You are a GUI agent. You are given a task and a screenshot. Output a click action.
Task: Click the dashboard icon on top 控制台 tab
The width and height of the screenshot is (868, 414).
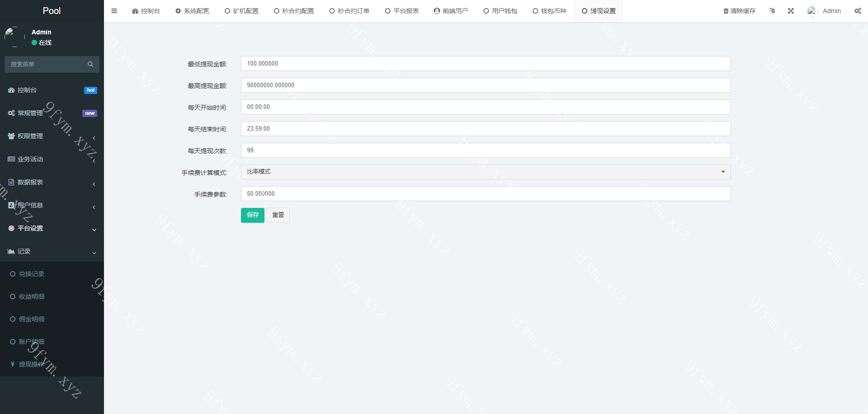[x=135, y=11]
